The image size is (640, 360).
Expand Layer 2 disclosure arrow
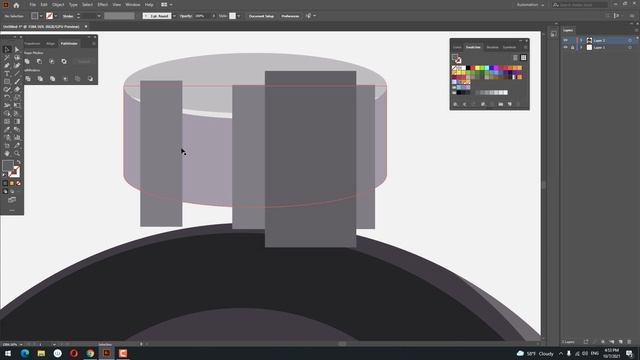[x=581, y=40]
